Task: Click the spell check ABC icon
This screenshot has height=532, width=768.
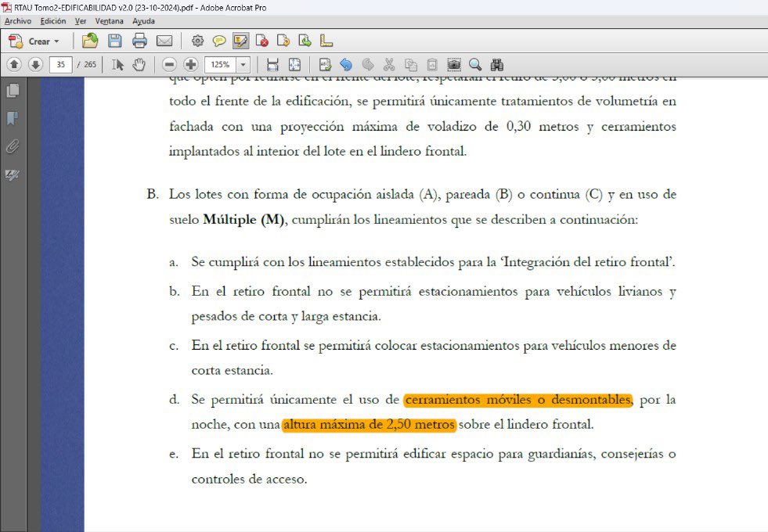Action: tap(325, 65)
